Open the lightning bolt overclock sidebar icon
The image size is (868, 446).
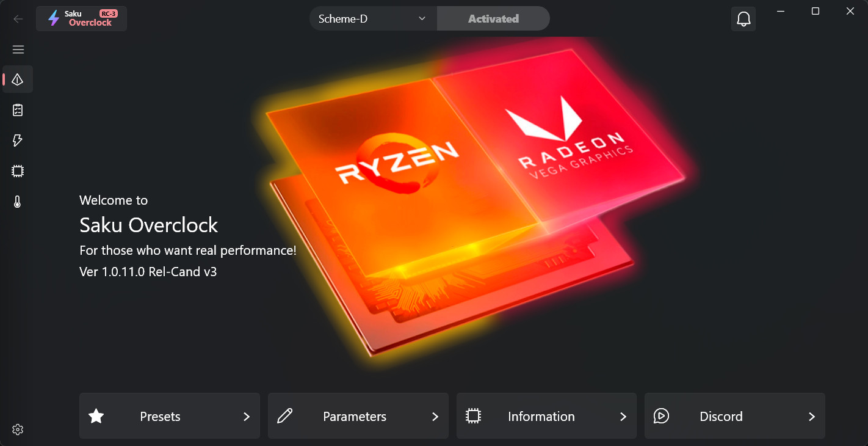click(18, 141)
